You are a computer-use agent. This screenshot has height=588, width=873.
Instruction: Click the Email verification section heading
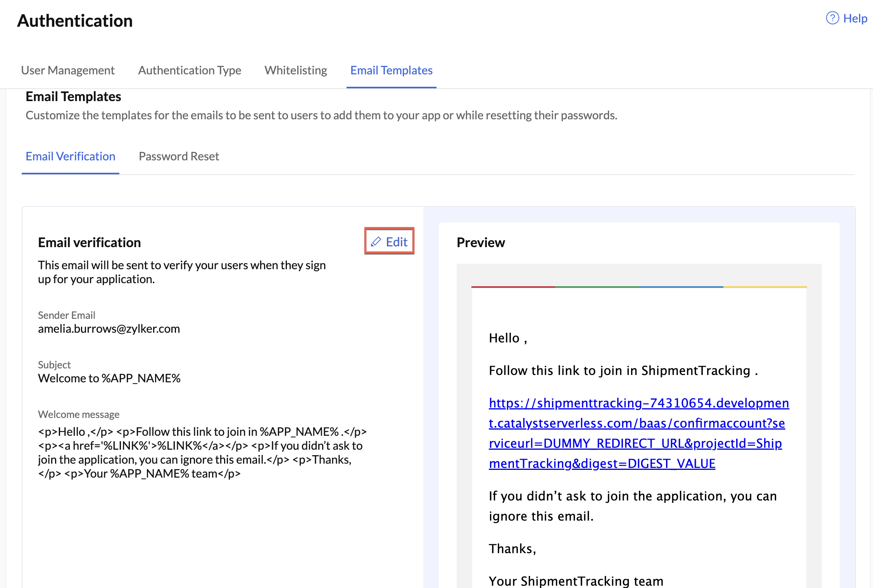click(x=89, y=242)
